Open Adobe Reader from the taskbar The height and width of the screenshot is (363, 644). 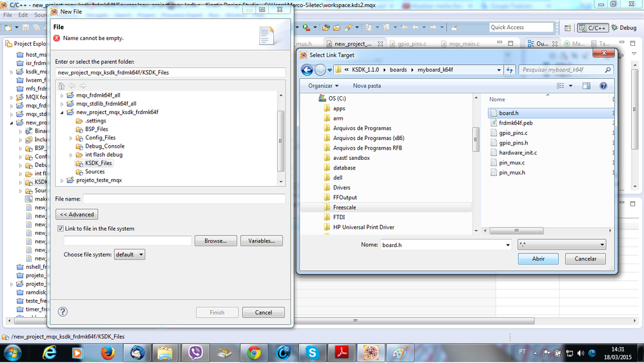(341, 353)
